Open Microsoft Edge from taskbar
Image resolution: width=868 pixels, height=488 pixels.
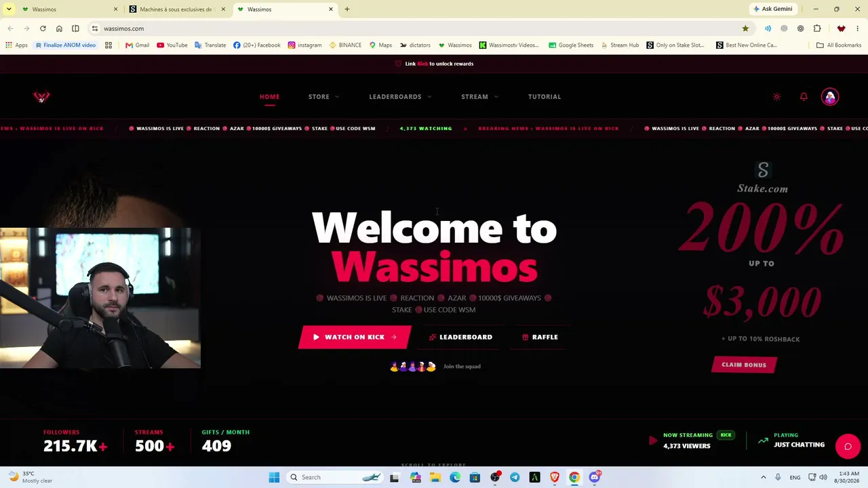455,477
